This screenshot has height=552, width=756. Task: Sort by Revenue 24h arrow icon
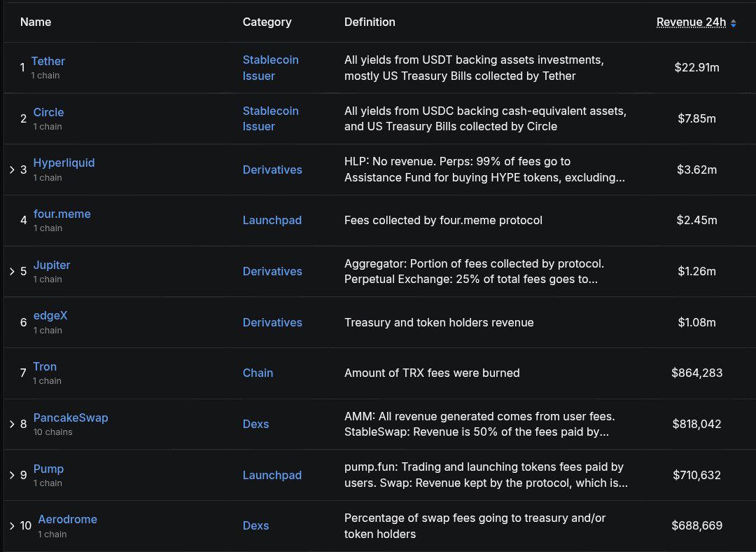(733, 23)
